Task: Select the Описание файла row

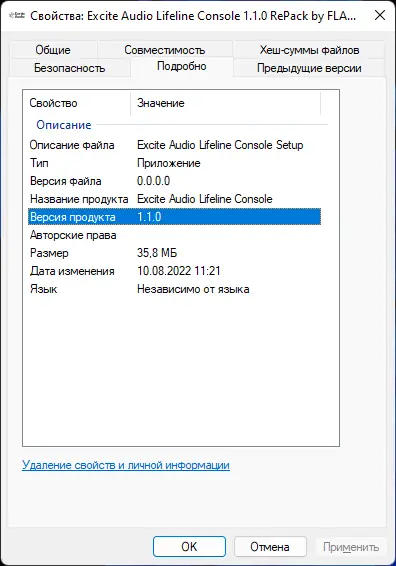Action: 174,145
